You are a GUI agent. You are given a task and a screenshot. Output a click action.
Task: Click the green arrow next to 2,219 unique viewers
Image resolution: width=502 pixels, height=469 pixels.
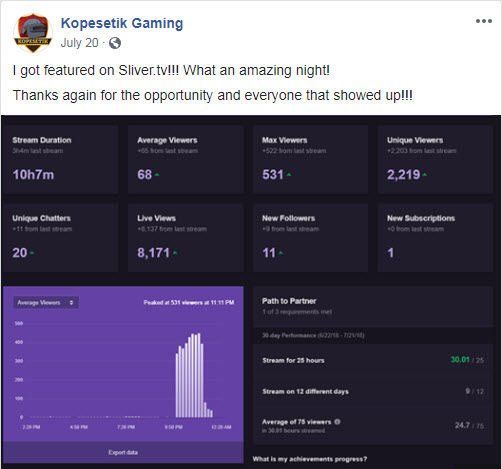[425, 175]
